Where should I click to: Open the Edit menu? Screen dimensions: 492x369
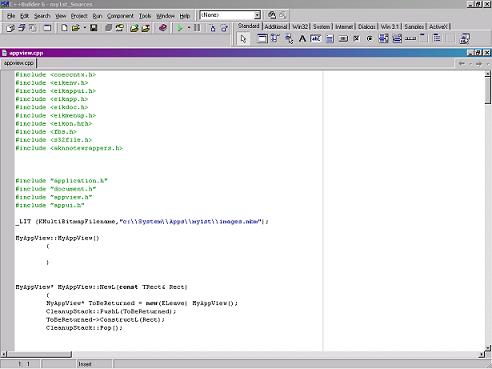pyautogui.click(x=24, y=16)
